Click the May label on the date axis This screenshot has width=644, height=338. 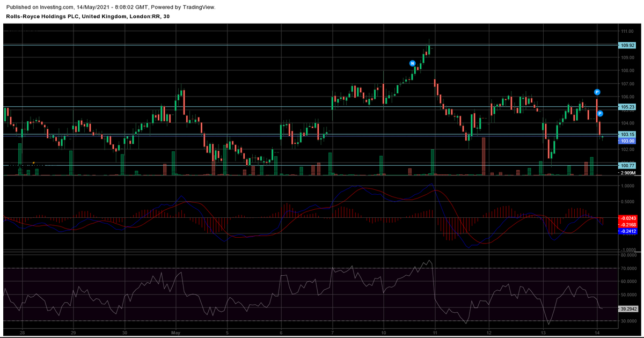coord(176,332)
